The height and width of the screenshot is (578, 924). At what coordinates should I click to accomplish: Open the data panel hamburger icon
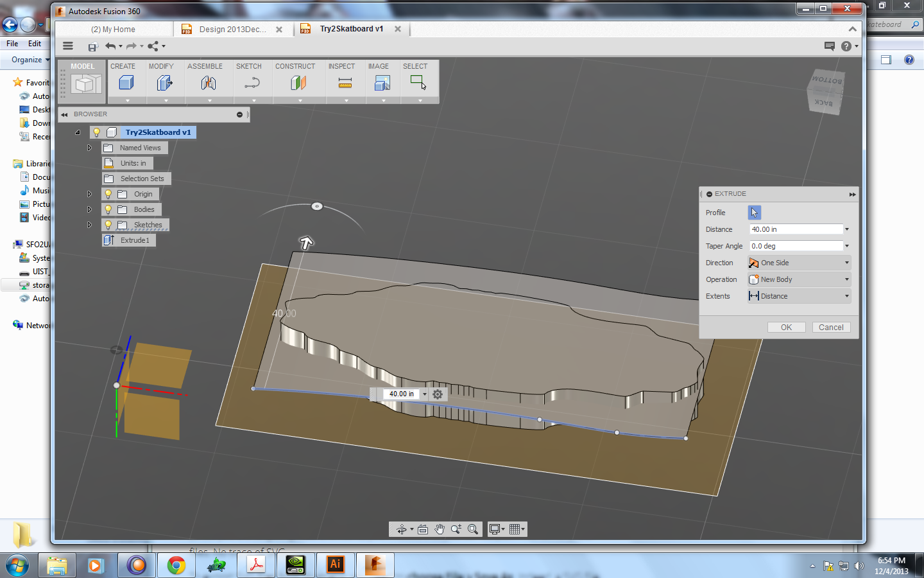(x=68, y=46)
